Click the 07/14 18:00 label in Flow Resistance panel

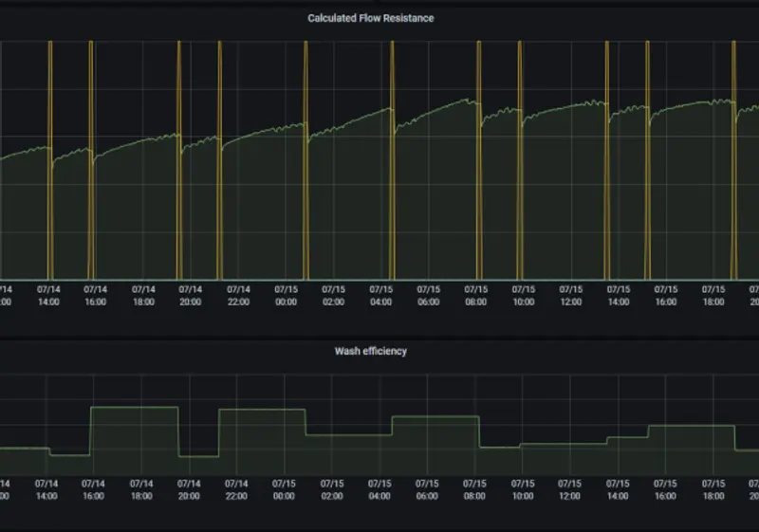pos(143,296)
